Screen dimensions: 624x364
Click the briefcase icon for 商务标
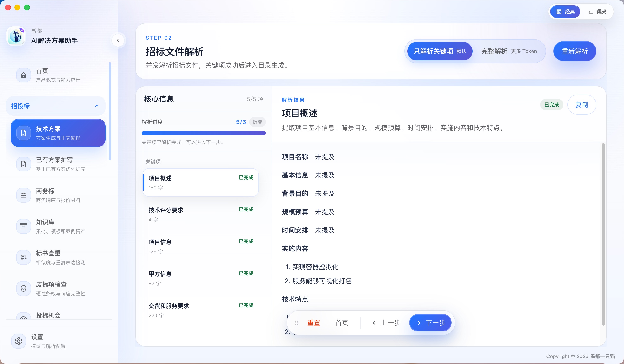(24, 195)
